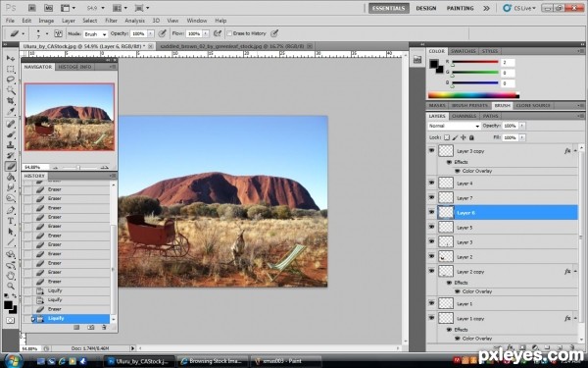This screenshot has width=588, height=368.
Task: Select the Dodge tool
Action: tap(11, 198)
